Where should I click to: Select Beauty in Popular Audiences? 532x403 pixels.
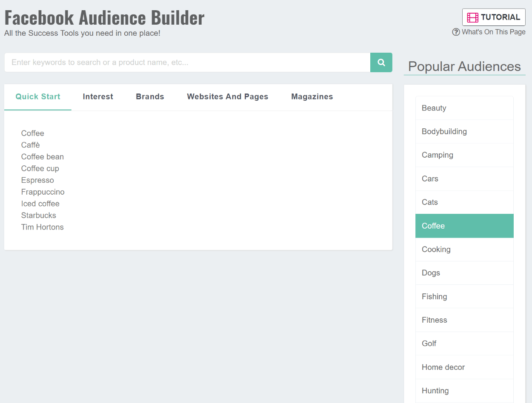(464, 108)
